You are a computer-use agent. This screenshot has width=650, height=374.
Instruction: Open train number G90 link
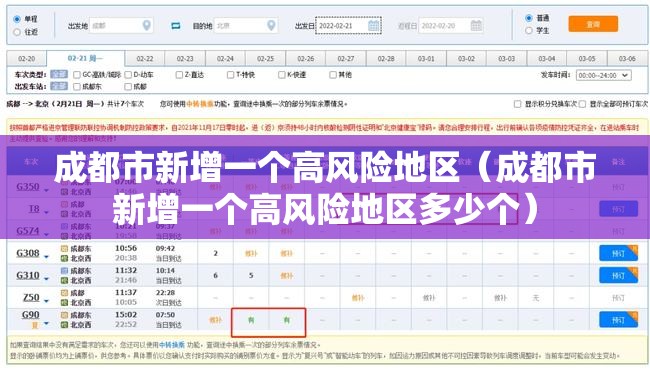tap(30, 315)
